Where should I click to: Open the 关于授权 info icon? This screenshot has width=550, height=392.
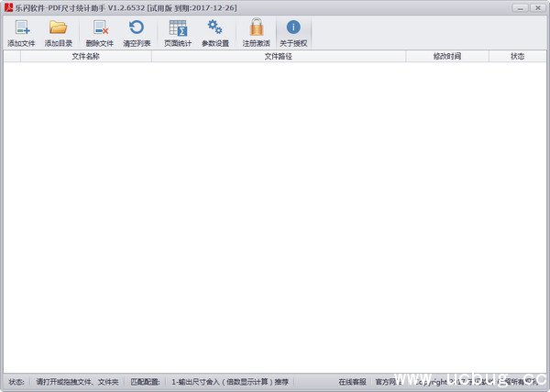[293, 33]
